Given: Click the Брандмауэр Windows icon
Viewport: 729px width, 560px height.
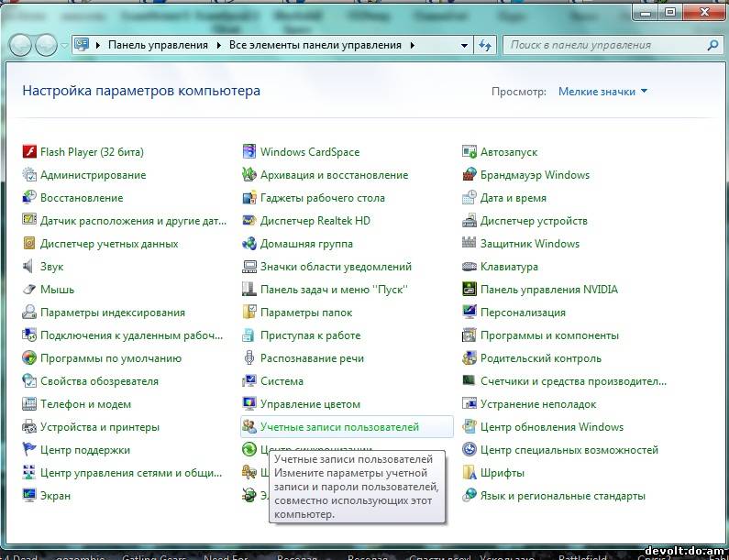Looking at the screenshot, I should (469, 175).
